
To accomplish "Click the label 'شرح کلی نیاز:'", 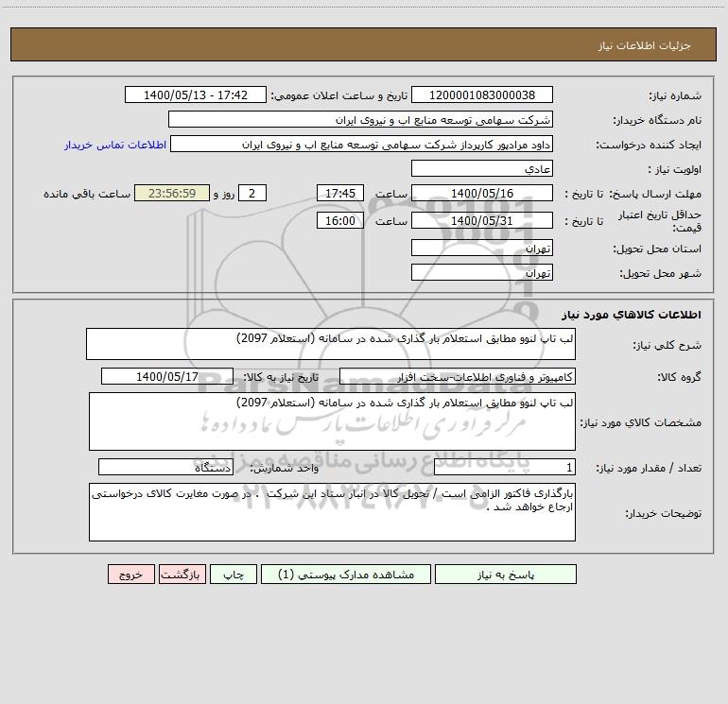I will [x=667, y=345].
